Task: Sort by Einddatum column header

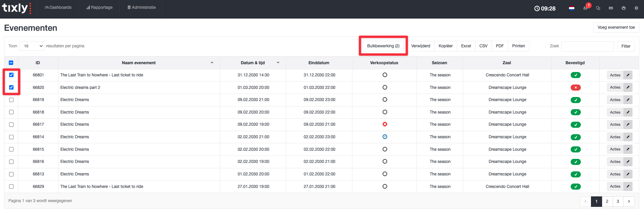Action: click(319, 63)
